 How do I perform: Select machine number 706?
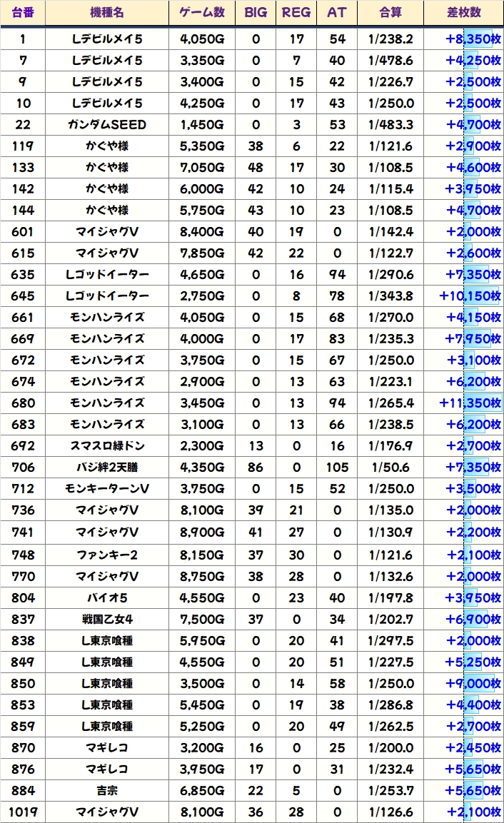click(x=23, y=467)
